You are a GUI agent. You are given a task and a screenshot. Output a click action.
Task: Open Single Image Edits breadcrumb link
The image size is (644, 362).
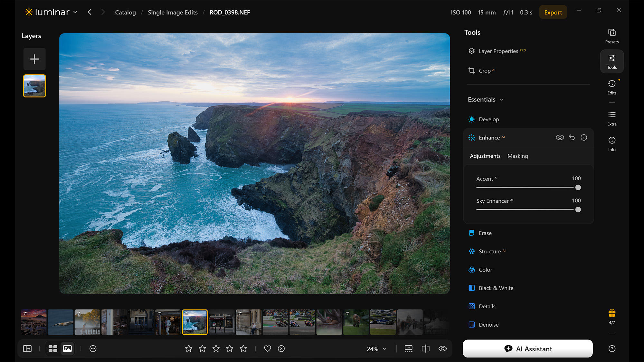coord(173,12)
